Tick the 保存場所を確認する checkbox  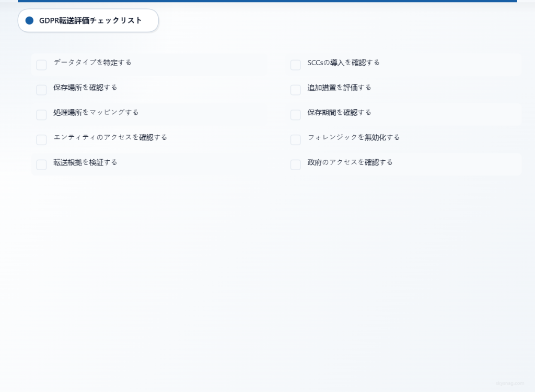41,90
